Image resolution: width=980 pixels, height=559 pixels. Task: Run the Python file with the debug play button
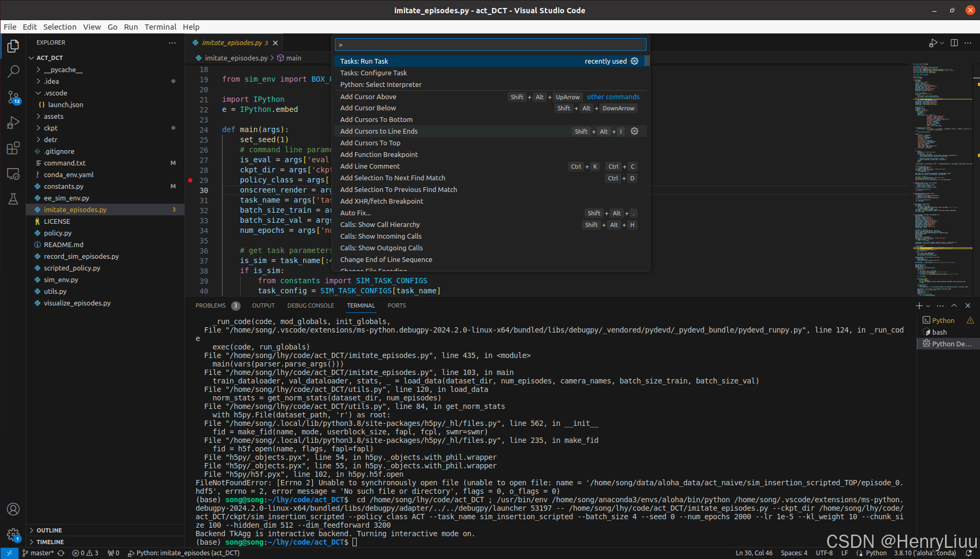932,43
